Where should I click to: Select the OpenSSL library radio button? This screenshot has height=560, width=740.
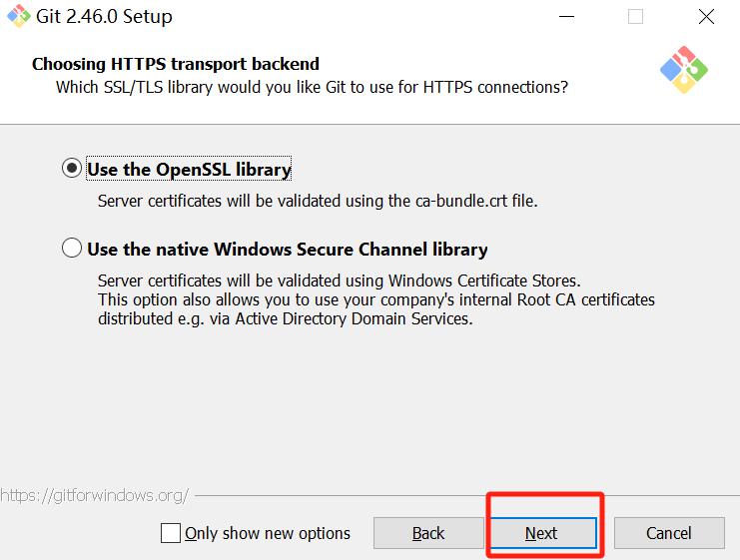(72, 169)
